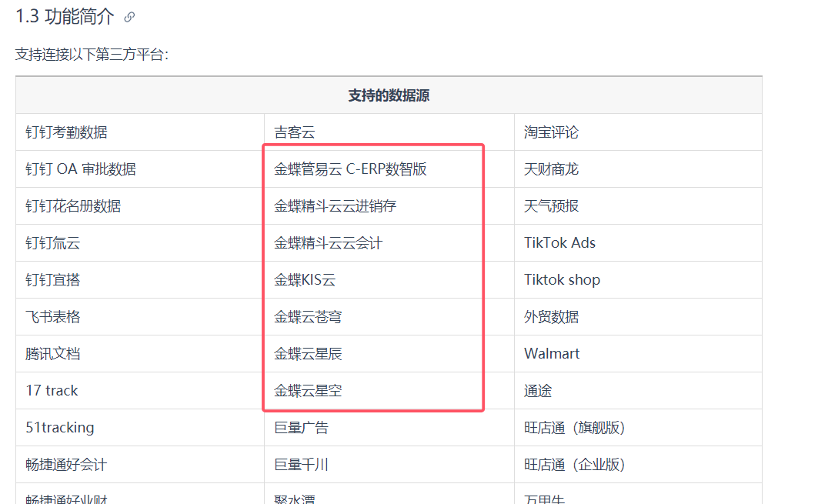This screenshot has width=818, height=504.
Task: Select the 1.3 功能简介 heading
Action: 65,17
